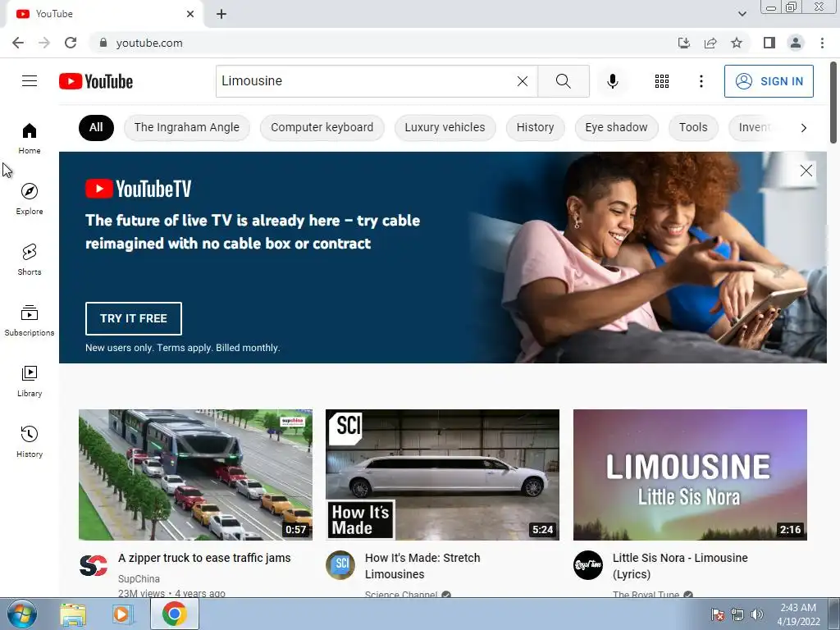Close the YouTube tab
This screenshot has height=630, width=840.
tap(190, 14)
